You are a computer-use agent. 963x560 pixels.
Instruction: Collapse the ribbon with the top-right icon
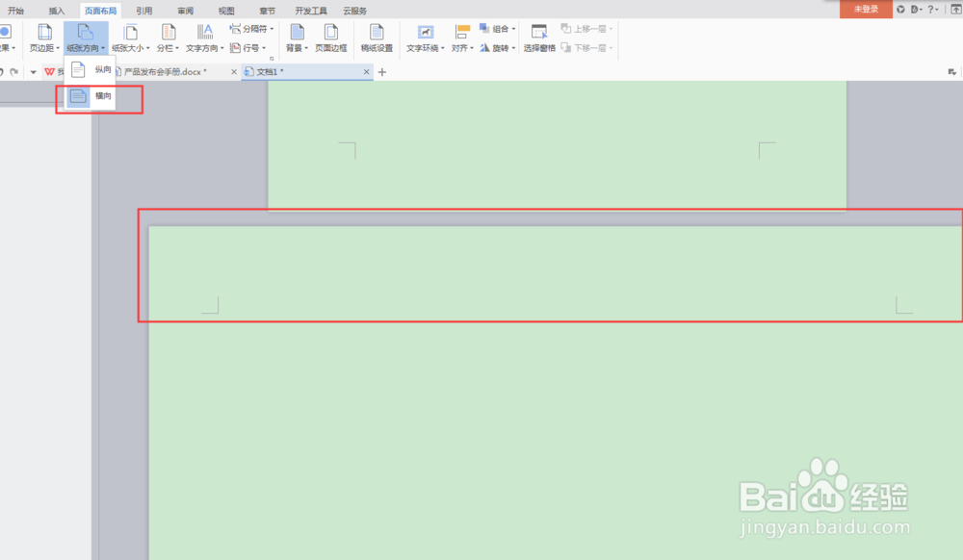[x=955, y=10]
